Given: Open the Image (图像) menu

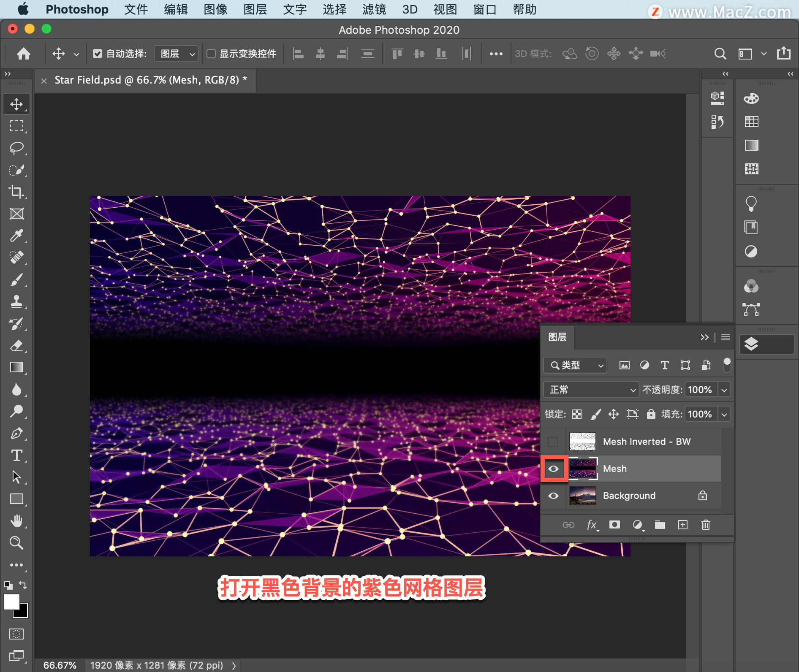Looking at the screenshot, I should 215,9.
